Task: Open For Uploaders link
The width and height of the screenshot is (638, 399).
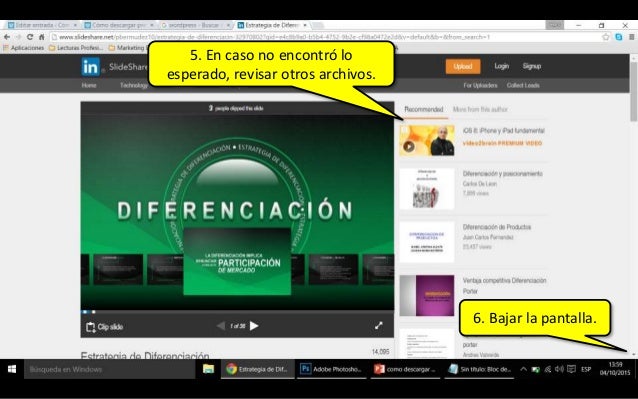Action: tap(480, 85)
